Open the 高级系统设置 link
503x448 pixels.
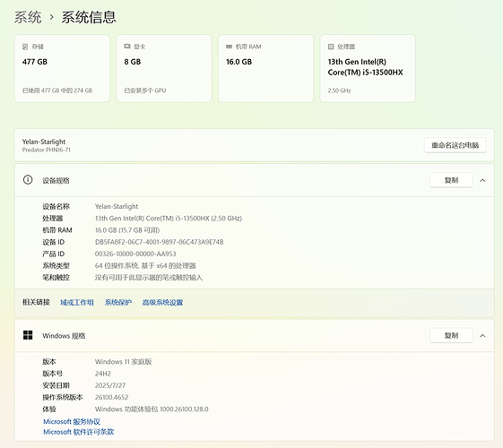tap(162, 302)
